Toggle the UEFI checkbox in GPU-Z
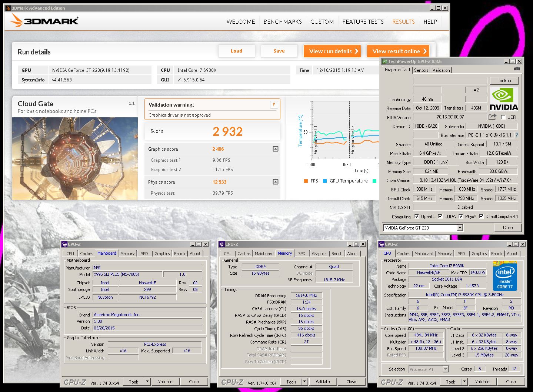Screen dimensions: 533x392 click(503, 117)
